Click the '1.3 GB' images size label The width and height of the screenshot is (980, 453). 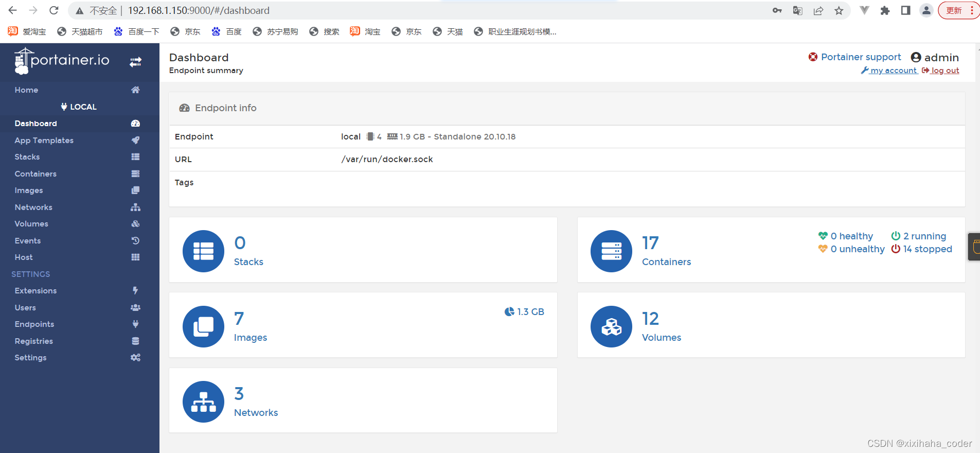click(525, 312)
